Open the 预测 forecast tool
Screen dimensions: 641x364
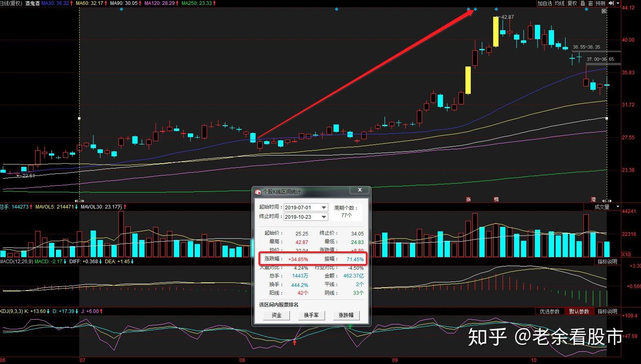click(x=600, y=3)
